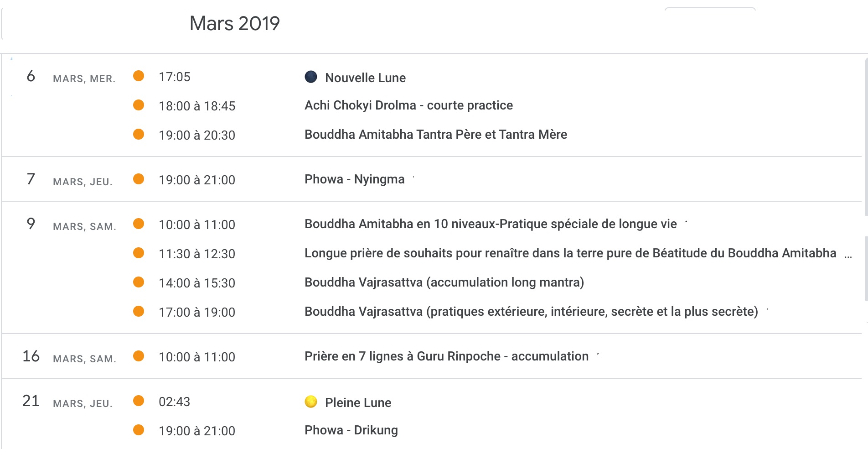The height and width of the screenshot is (449, 868).
Task: Open Bouddha Amitabha en 10 niveaux event
Action: (x=491, y=224)
